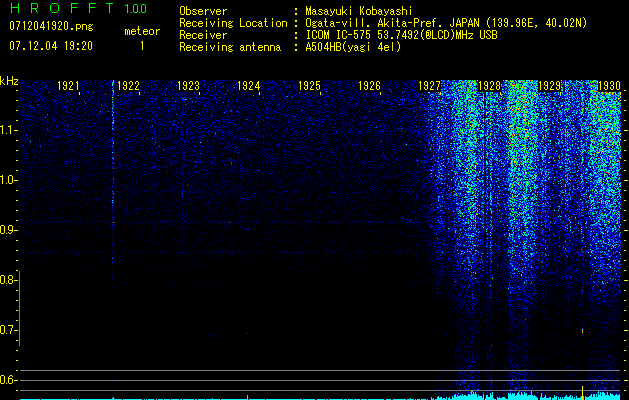Click observer name Masayuki Kobayashi
Image resolution: width=629 pixels, height=400 pixels.
[x=359, y=11]
